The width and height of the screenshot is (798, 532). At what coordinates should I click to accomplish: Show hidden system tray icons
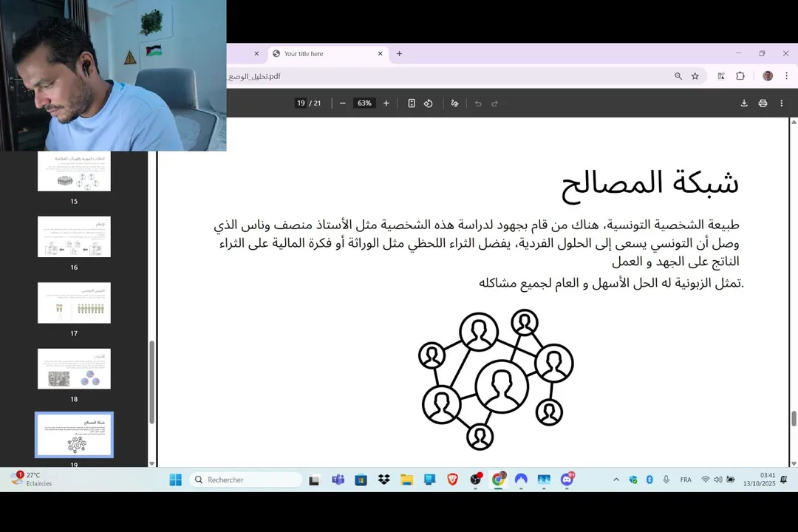coord(616,480)
